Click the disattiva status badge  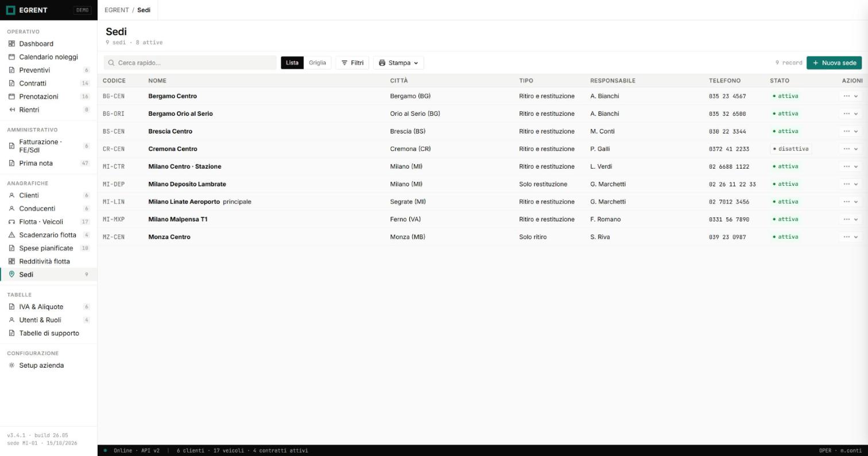[x=790, y=149]
